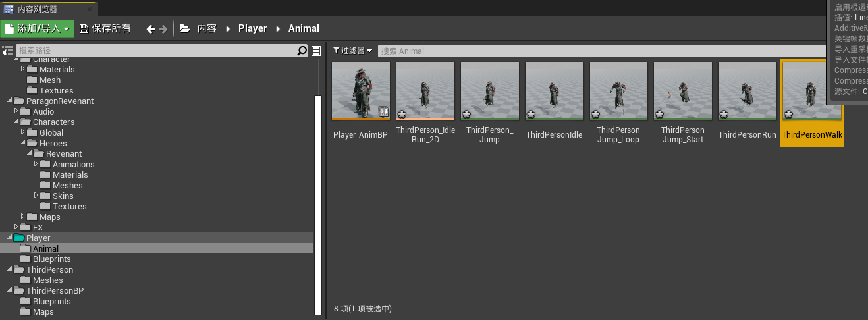Expand the FX folder triangle
This screenshot has width=868, height=320.
[x=16, y=227]
